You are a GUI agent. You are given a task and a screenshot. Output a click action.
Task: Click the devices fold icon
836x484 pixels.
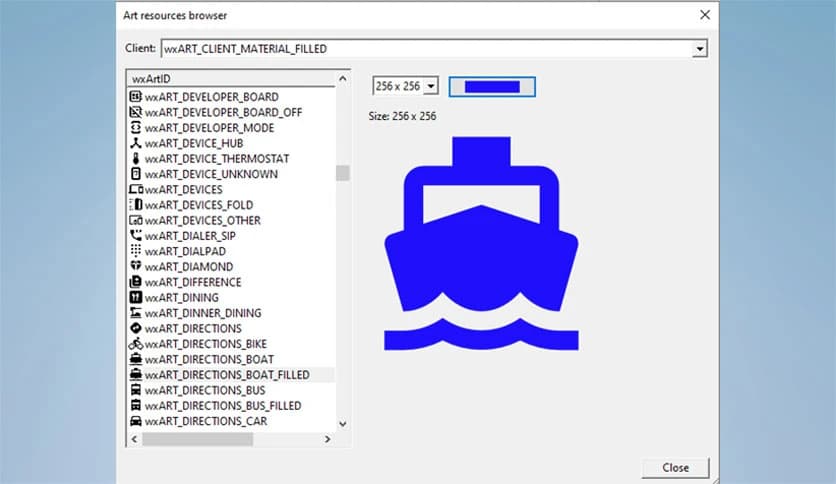(136, 205)
